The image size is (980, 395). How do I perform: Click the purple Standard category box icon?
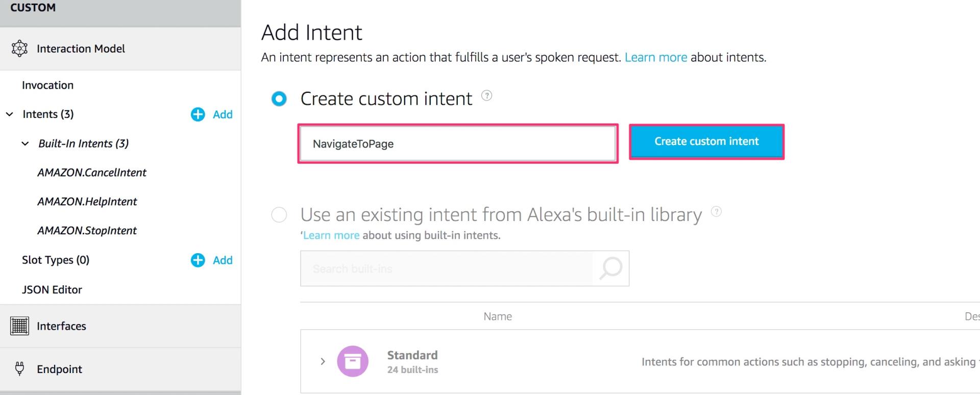352,361
